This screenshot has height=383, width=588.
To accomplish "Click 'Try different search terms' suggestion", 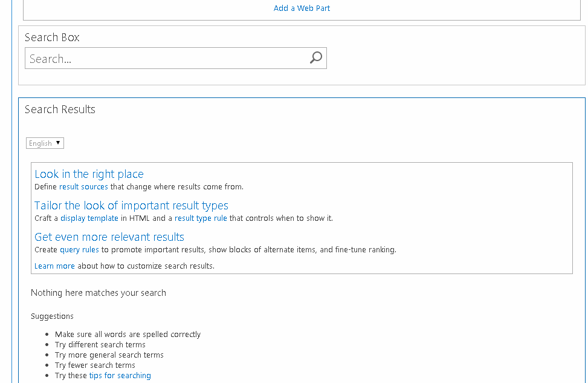I will pos(100,345).
